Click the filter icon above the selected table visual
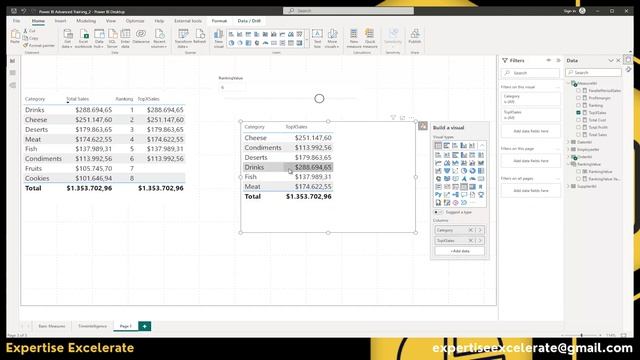This screenshot has height=360, width=640. pyautogui.click(x=393, y=118)
